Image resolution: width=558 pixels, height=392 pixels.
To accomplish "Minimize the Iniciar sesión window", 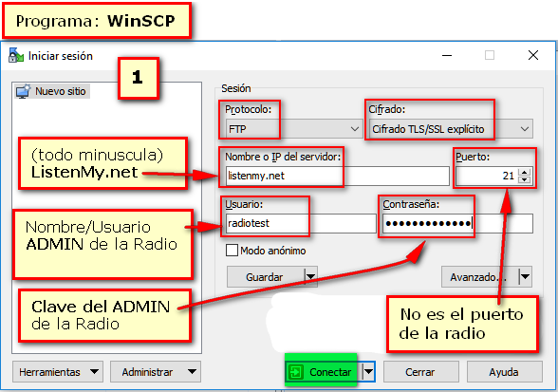I will pyautogui.click(x=447, y=56).
